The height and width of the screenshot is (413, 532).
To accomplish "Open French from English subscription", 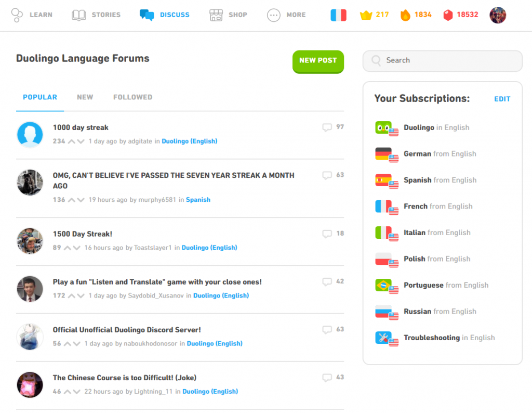I will [x=438, y=206].
